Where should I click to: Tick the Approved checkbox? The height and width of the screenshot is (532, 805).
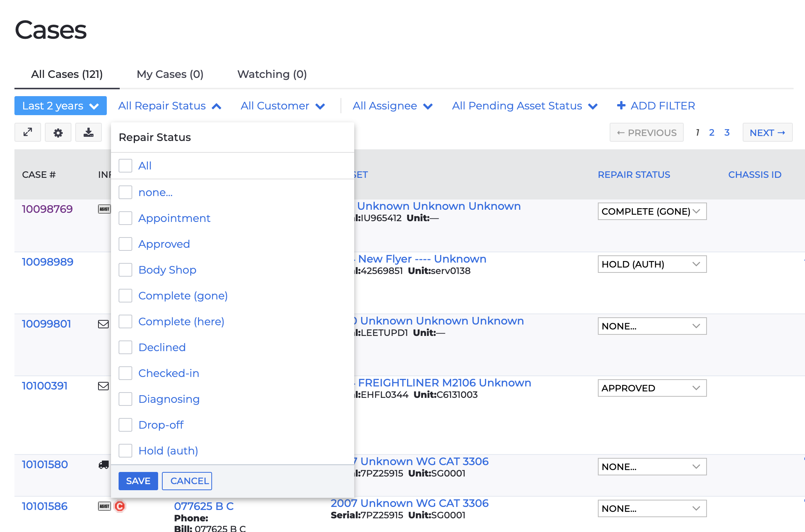[x=125, y=244]
